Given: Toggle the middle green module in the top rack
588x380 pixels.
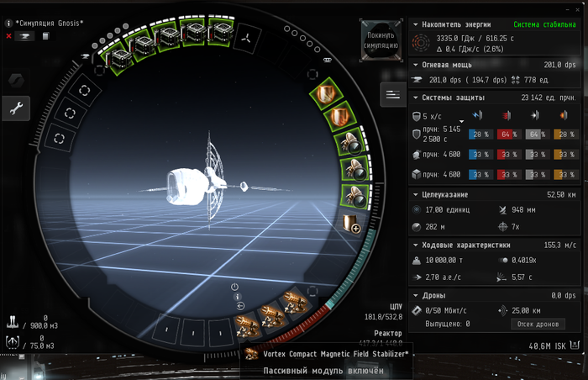Looking at the screenshot, I should pyautogui.click(x=166, y=36).
